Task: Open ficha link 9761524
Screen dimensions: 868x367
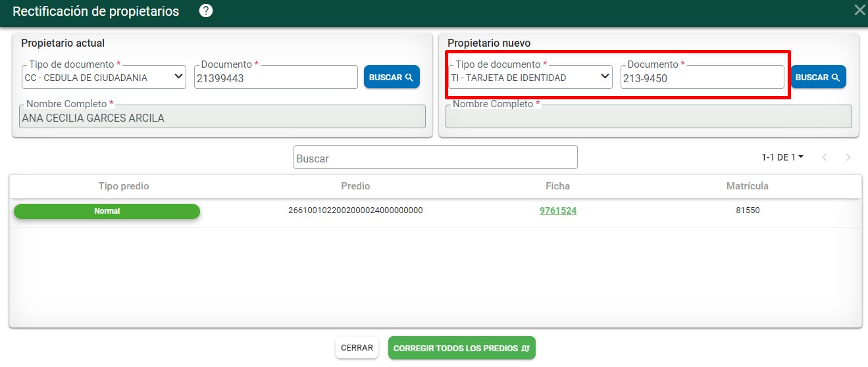Action: 558,210
